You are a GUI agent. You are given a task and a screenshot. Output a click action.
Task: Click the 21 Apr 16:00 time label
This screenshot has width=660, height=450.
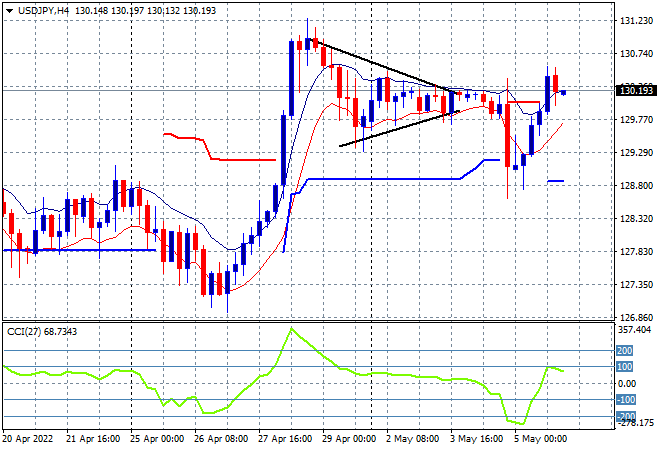93,439
